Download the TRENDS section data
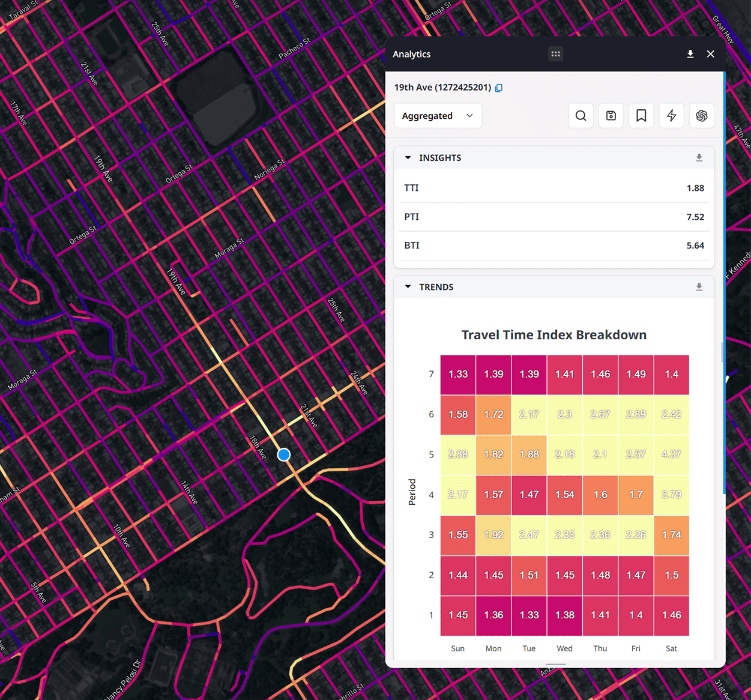The width and height of the screenshot is (751, 700). (699, 287)
